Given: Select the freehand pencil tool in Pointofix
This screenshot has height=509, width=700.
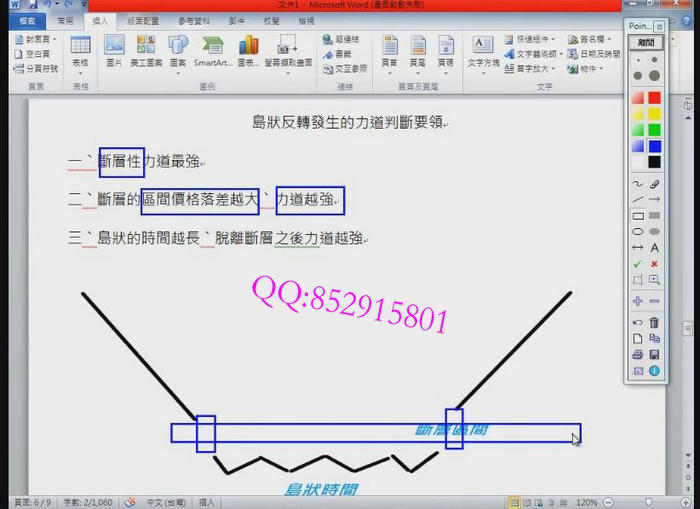Looking at the screenshot, I should click(x=637, y=184).
